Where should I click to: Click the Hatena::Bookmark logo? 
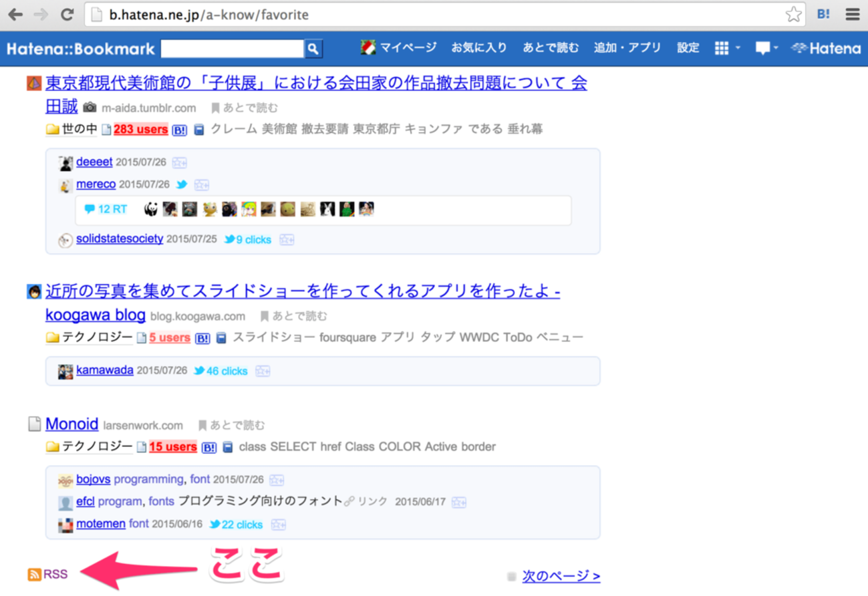coord(81,49)
